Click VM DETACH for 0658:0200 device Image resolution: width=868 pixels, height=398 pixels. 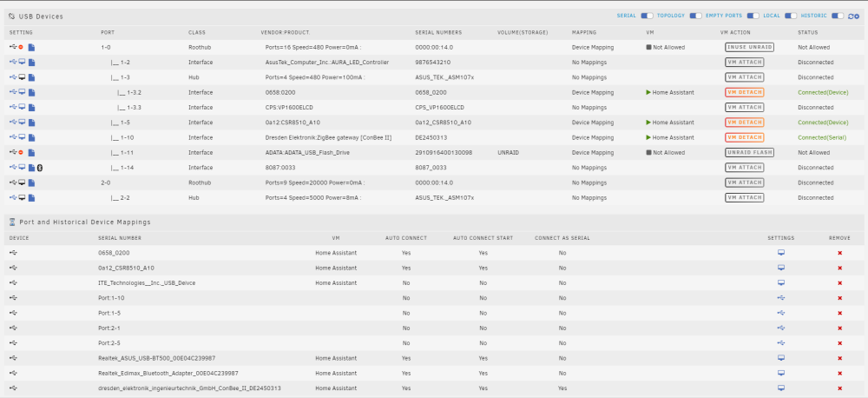click(x=745, y=92)
